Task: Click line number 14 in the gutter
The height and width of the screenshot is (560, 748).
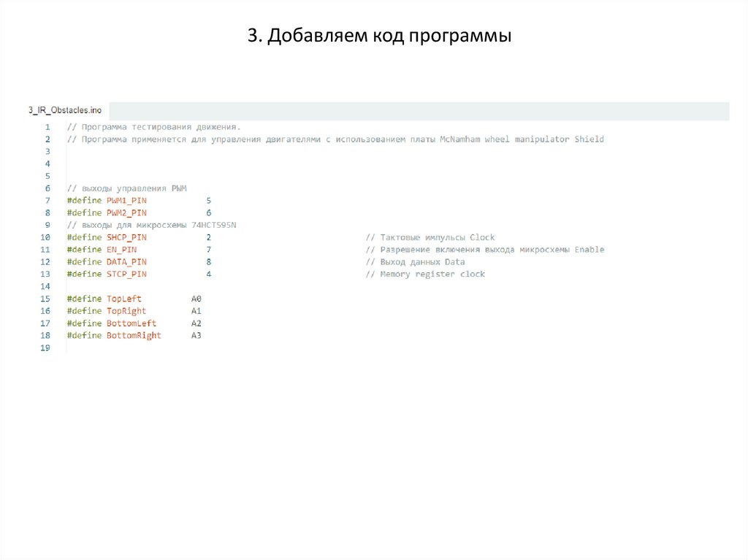Action: click(x=45, y=286)
